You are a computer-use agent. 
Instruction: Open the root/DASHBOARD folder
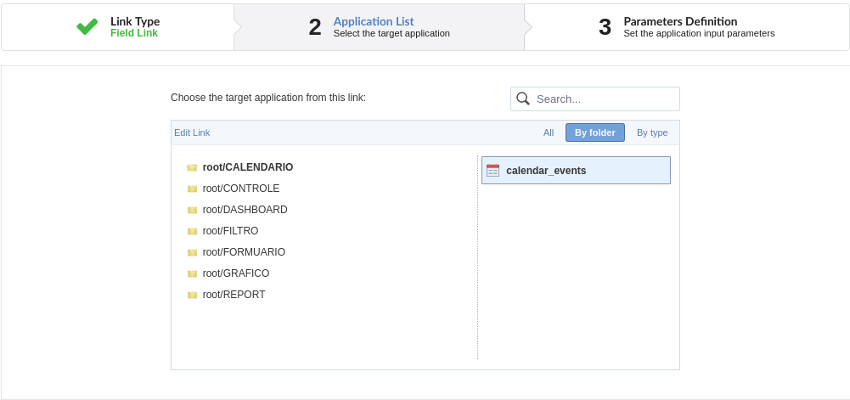click(x=245, y=210)
